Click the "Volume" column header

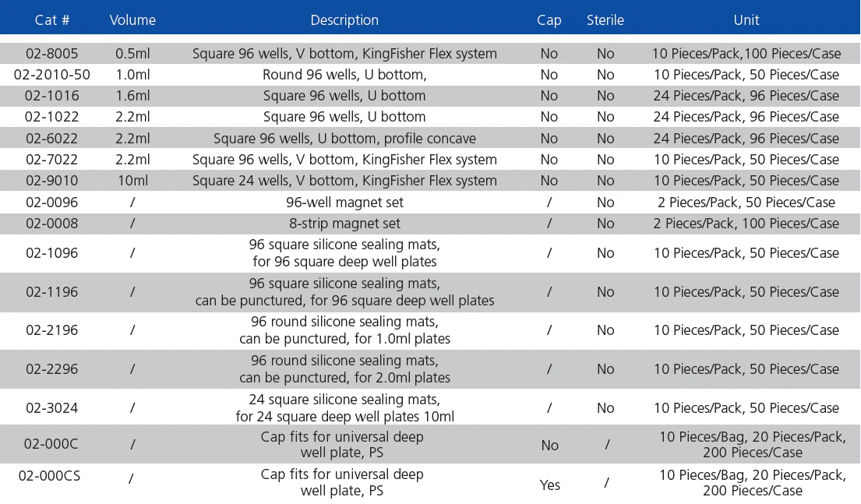coord(132,20)
